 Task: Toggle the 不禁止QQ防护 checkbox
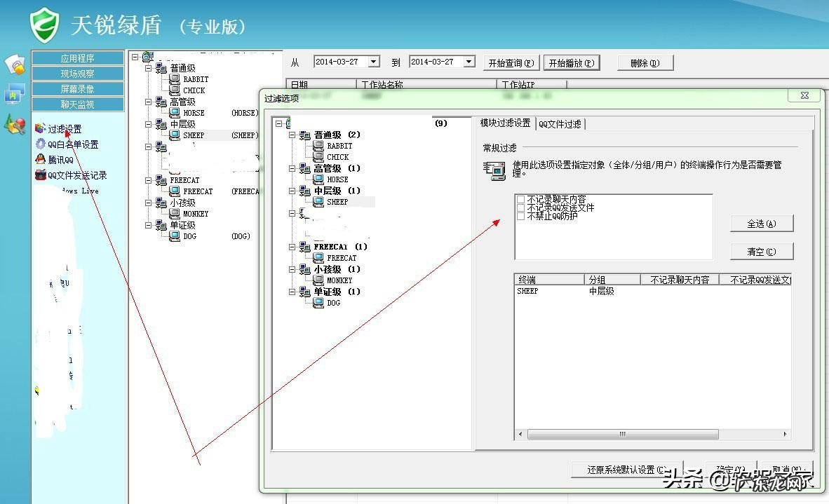point(521,216)
